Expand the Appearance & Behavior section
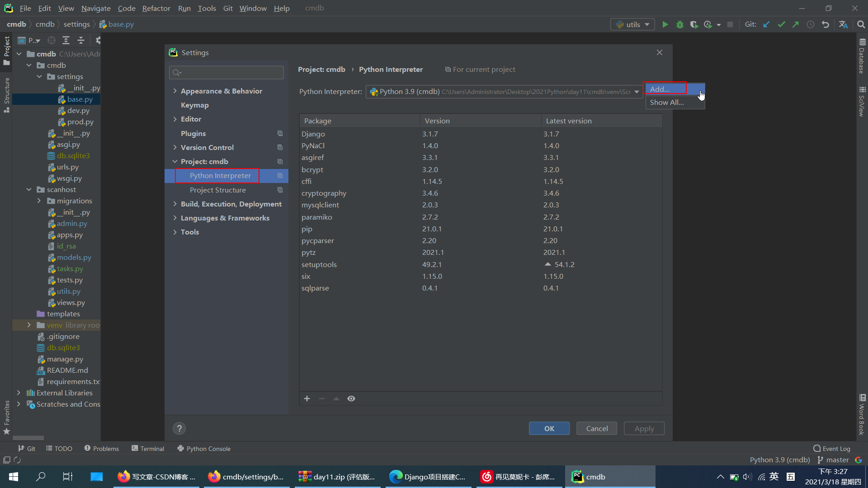 (175, 91)
